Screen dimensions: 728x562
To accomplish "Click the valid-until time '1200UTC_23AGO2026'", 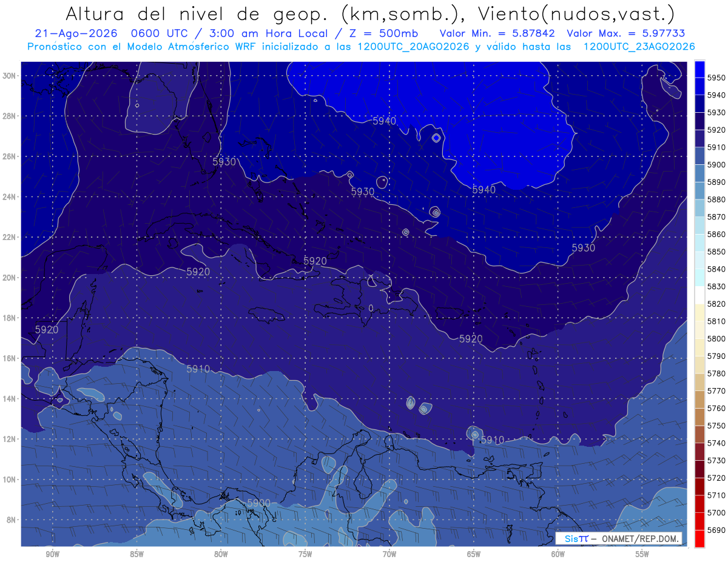I will click(x=639, y=46).
